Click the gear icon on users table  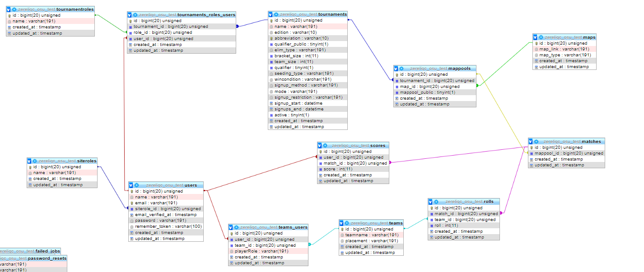pos(136,185)
